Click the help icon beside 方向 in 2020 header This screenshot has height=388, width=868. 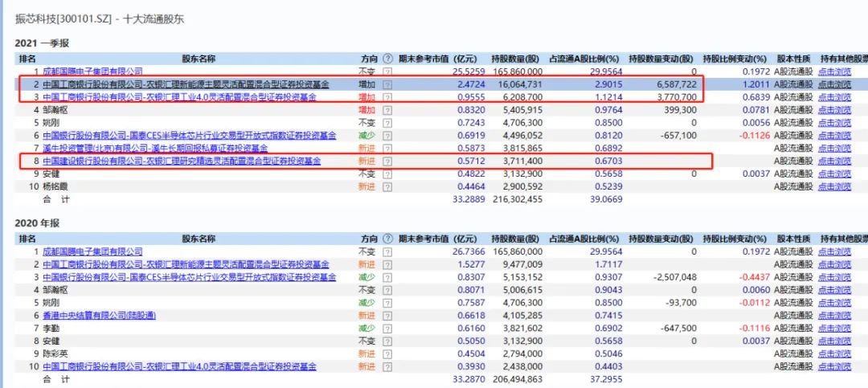pos(387,239)
